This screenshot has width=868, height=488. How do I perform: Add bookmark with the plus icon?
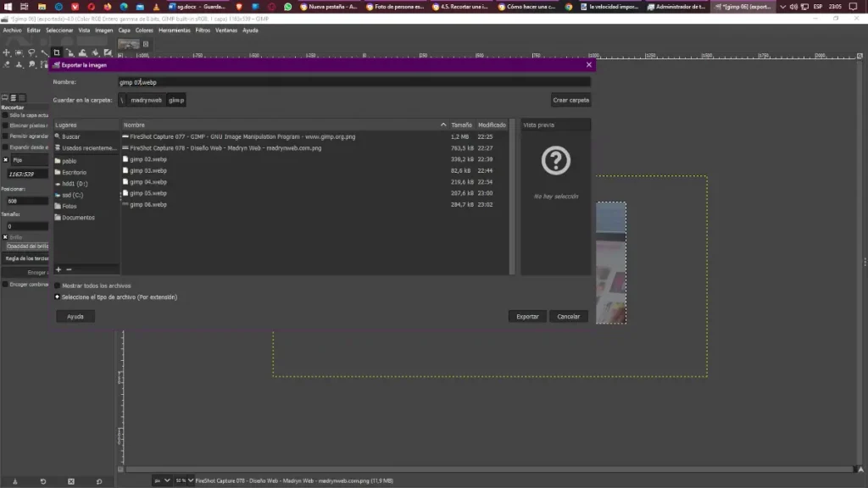coord(58,269)
